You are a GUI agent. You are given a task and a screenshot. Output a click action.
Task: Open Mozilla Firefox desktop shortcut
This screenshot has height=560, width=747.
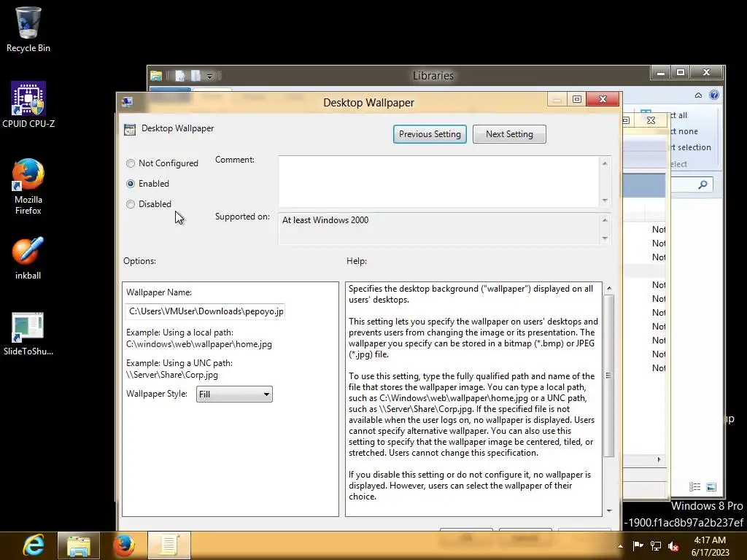[x=28, y=187]
